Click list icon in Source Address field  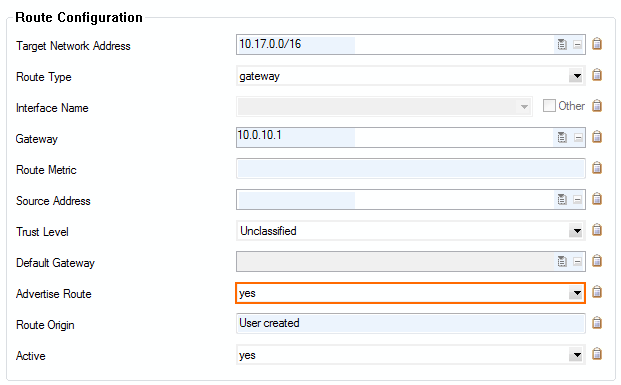(562, 199)
